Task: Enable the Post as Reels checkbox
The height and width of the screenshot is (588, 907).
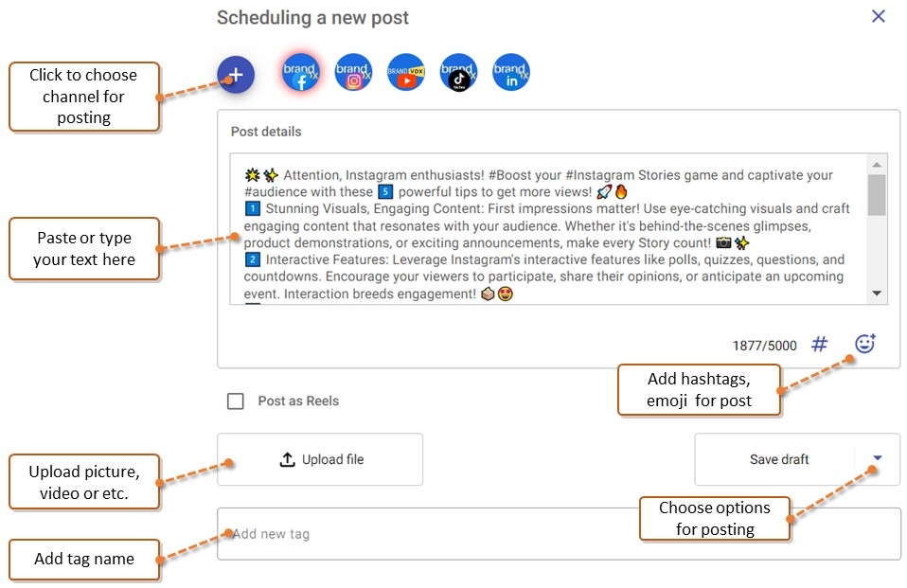Action: pos(236,401)
